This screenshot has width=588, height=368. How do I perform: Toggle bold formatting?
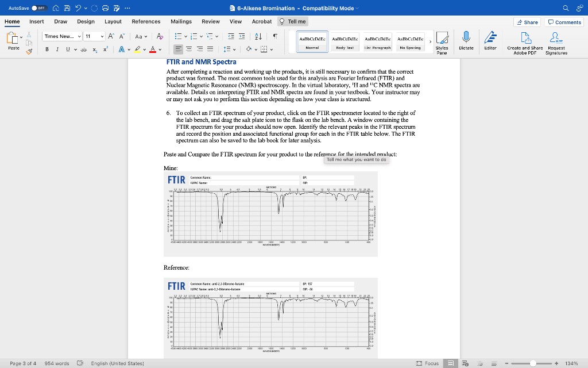[x=47, y=49]
